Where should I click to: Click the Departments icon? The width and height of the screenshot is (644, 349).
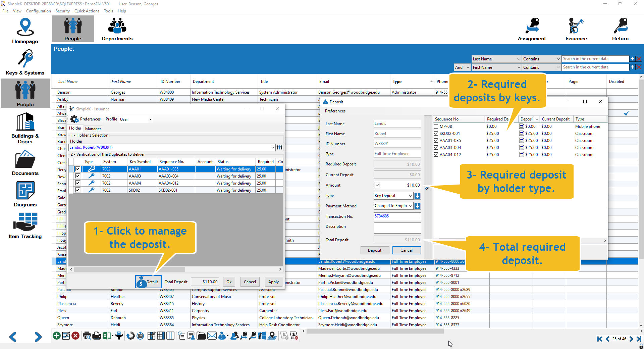(x=117, y=30)
